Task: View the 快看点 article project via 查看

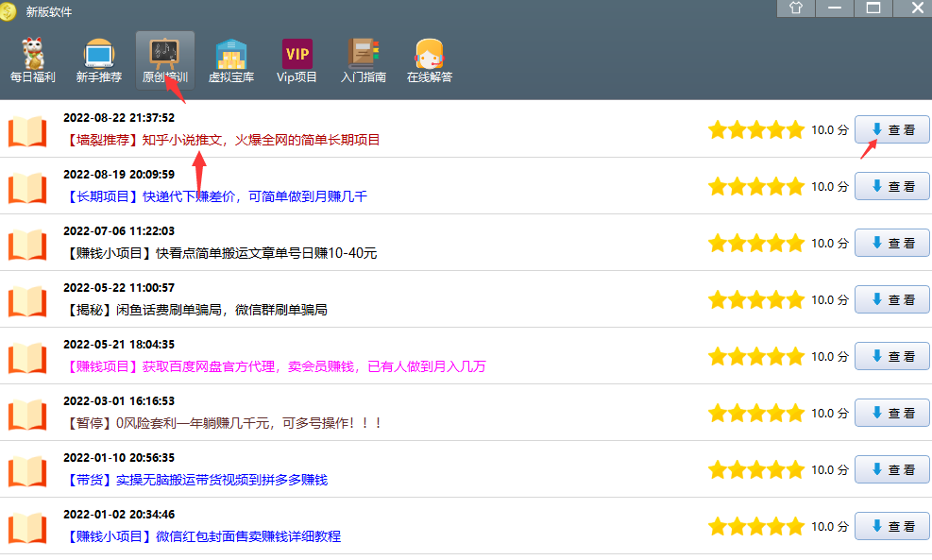Action: pos(892,244)
